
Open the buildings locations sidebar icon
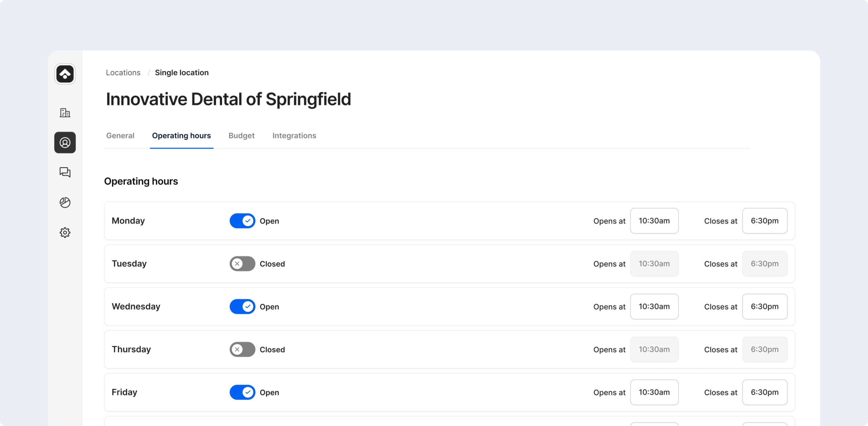click(65, 113)
